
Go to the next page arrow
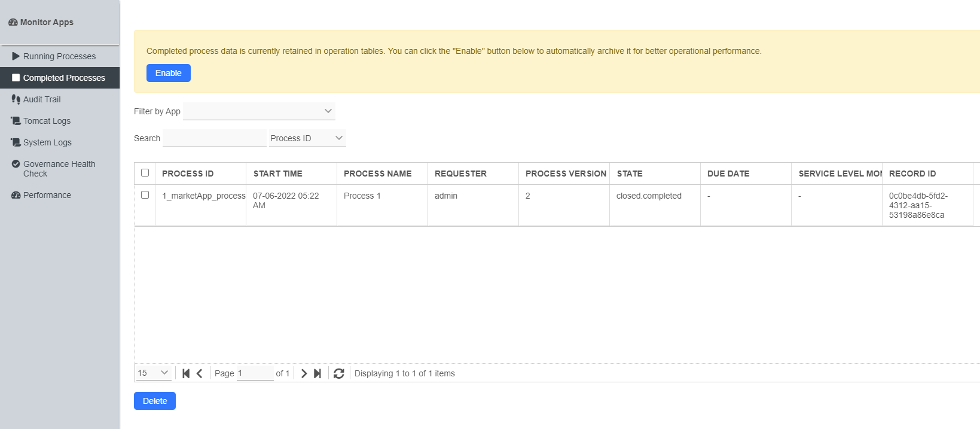click(304, 373)
